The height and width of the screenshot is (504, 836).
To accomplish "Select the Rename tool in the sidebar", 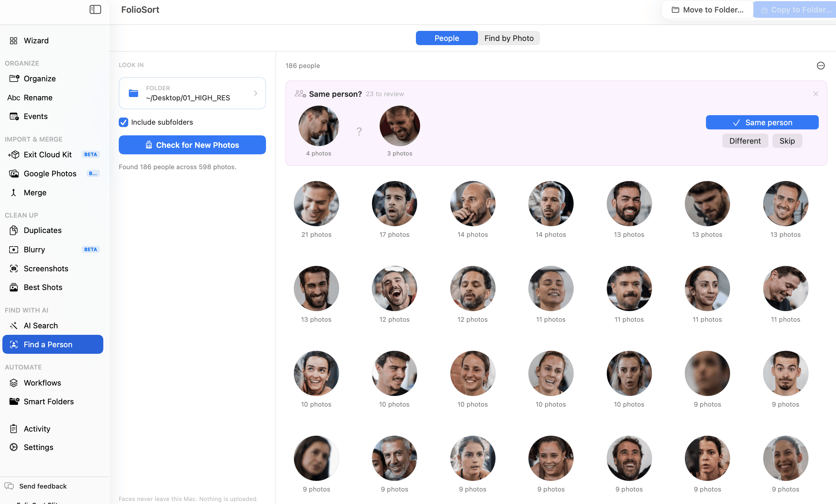I will (53, 98).
